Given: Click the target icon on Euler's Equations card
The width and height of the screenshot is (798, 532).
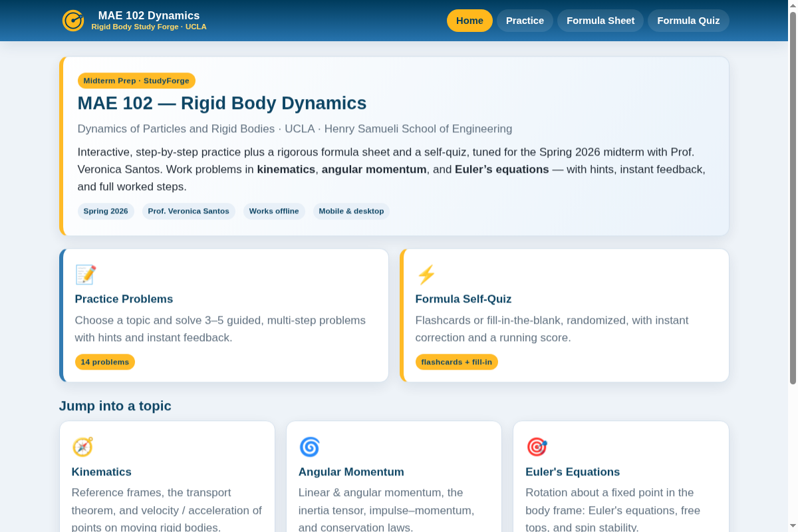Looking at the screenshot, I should click(x=537, y=447).
